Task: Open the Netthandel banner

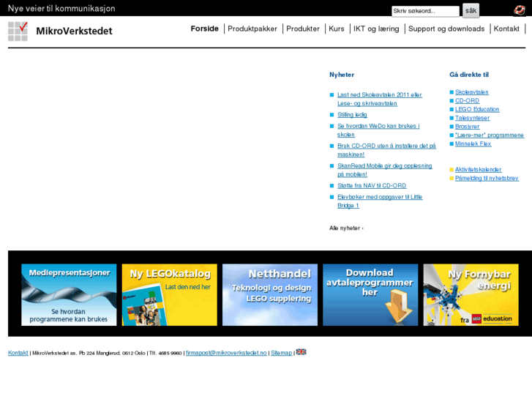Action: pyautogui.click(x=270, y=295)
